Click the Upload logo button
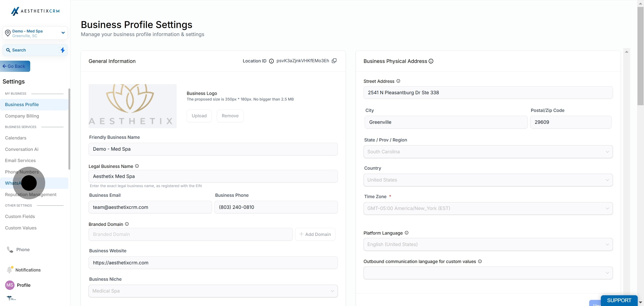The width and height of the screenshot is (644, 306). click(199, 116)
